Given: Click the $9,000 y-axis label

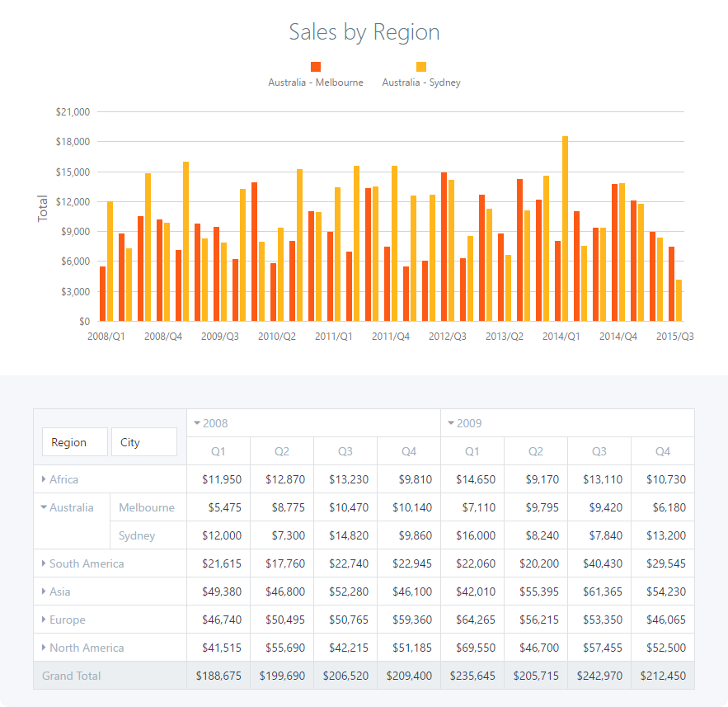Looking at the screenshot, I should [x=75, y=231].
